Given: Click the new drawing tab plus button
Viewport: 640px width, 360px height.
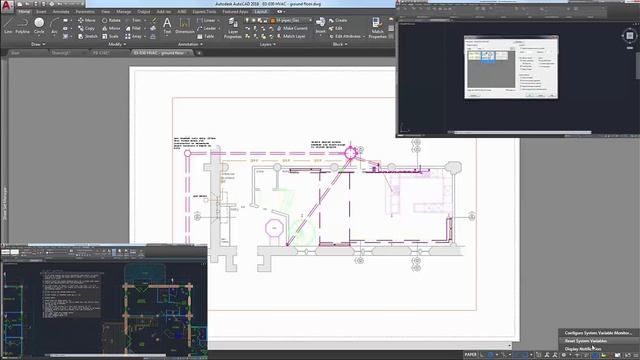Looking at the screenshot, I should pos(199,53).
